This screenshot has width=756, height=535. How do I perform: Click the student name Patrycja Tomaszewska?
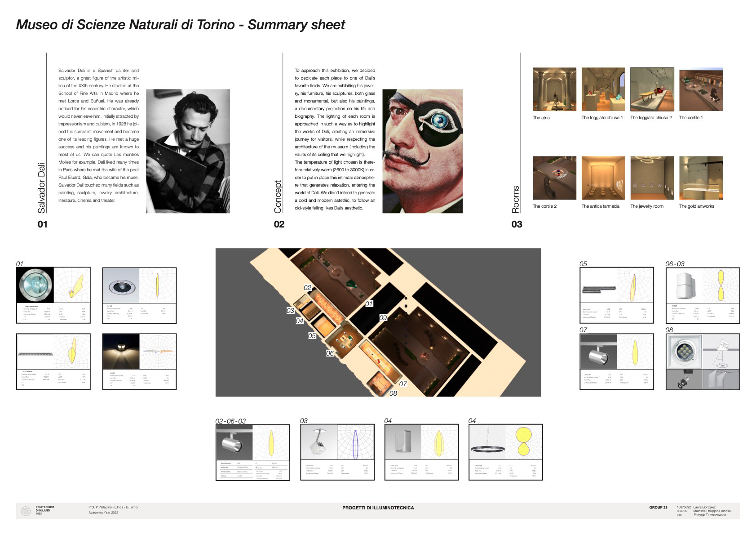coord(710,515)
